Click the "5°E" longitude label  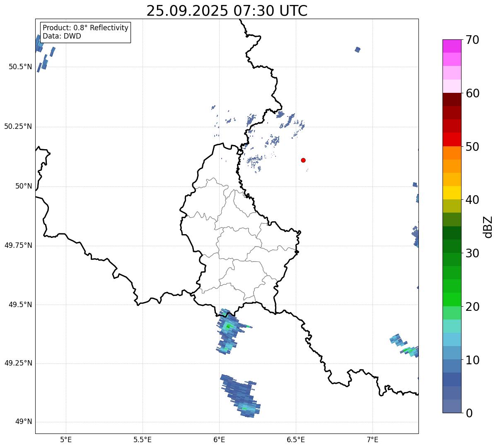pos(66,439)
